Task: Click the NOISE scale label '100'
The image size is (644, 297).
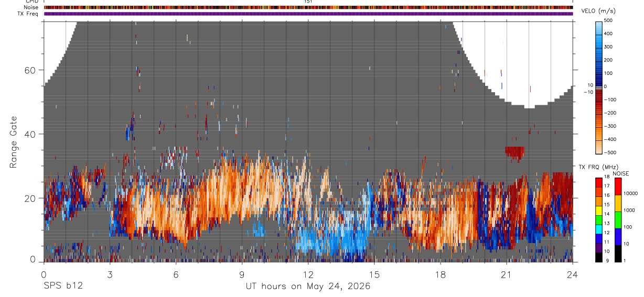Action: (628, 227)
